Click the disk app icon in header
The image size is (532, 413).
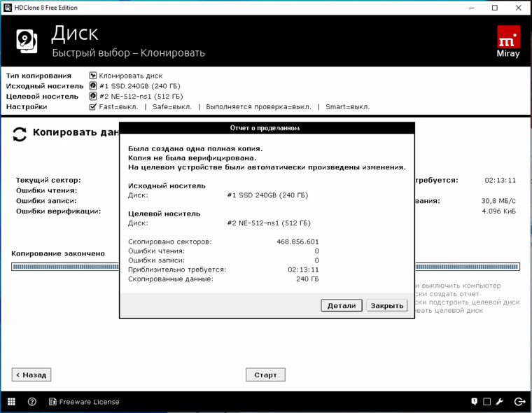pos(27,41)
